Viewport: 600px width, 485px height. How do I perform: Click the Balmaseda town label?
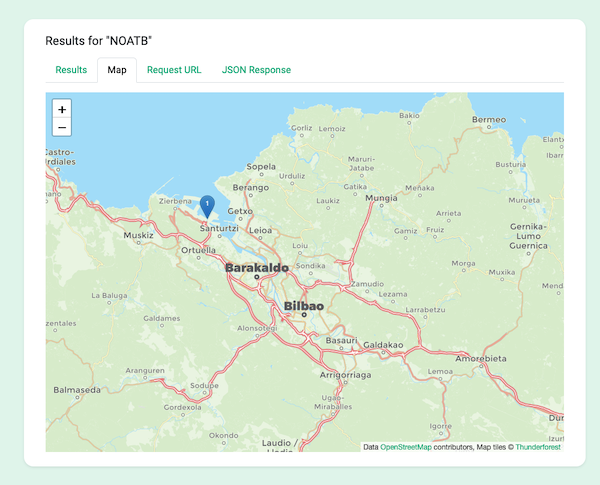[x=77, y=390]
